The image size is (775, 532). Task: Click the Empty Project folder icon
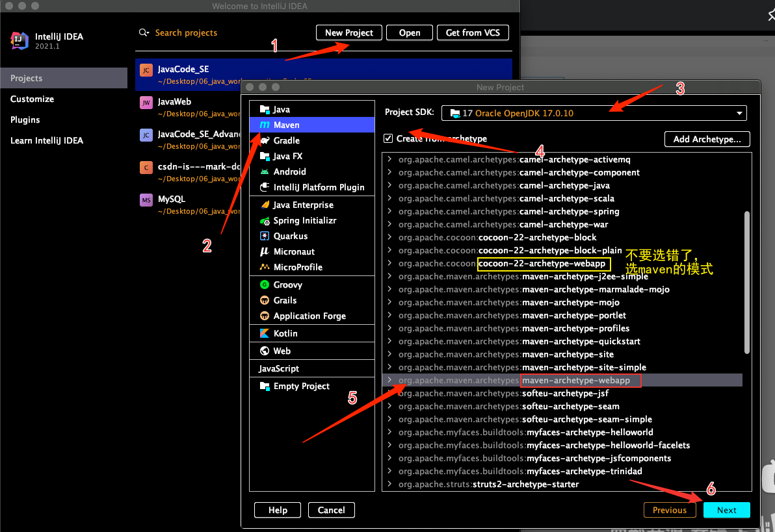coord(265,386)
